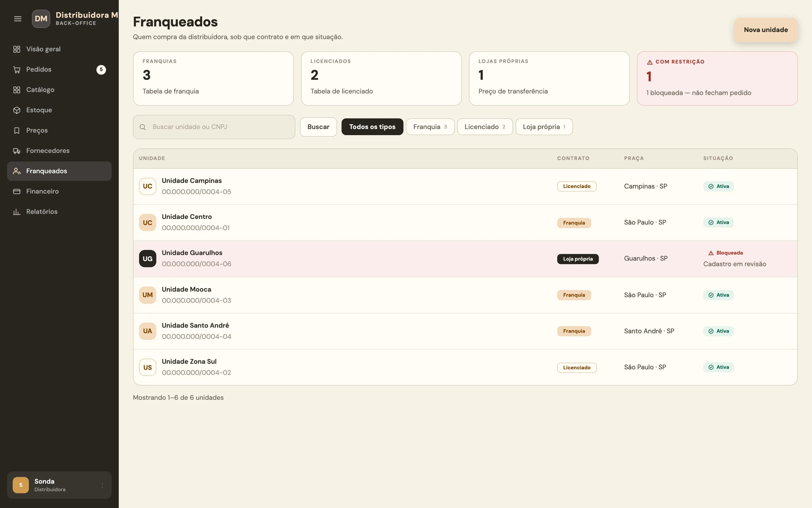Click the Fornecedores truck icon
The width and height of the screenshot is (812, 508).
[x=17, y=151]
